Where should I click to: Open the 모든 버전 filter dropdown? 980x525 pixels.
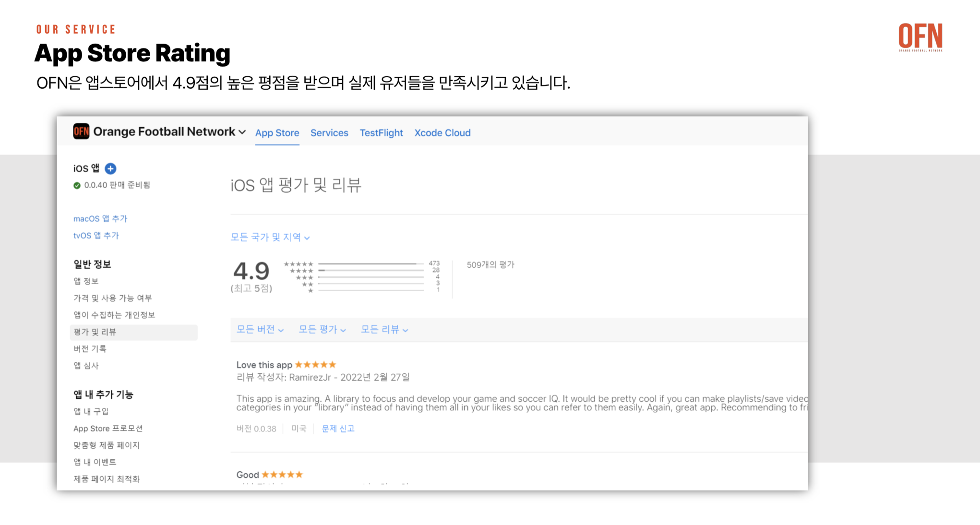pos(260,330)
